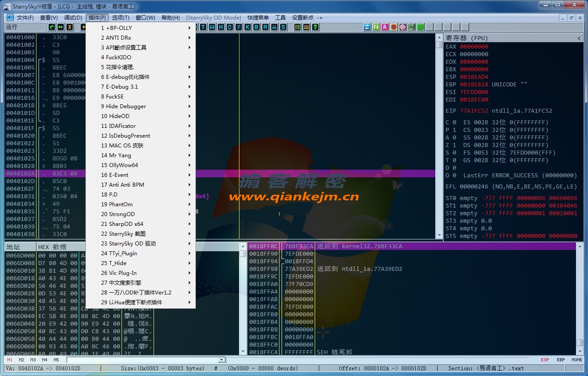Open the 工具 menu
Viewport: 588px width, 376px height.
coord(280,18)
